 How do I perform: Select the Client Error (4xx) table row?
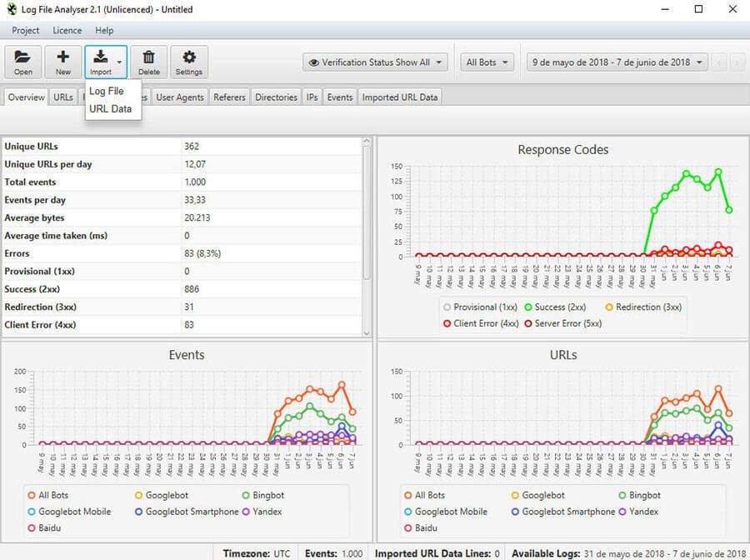(182, 325)
